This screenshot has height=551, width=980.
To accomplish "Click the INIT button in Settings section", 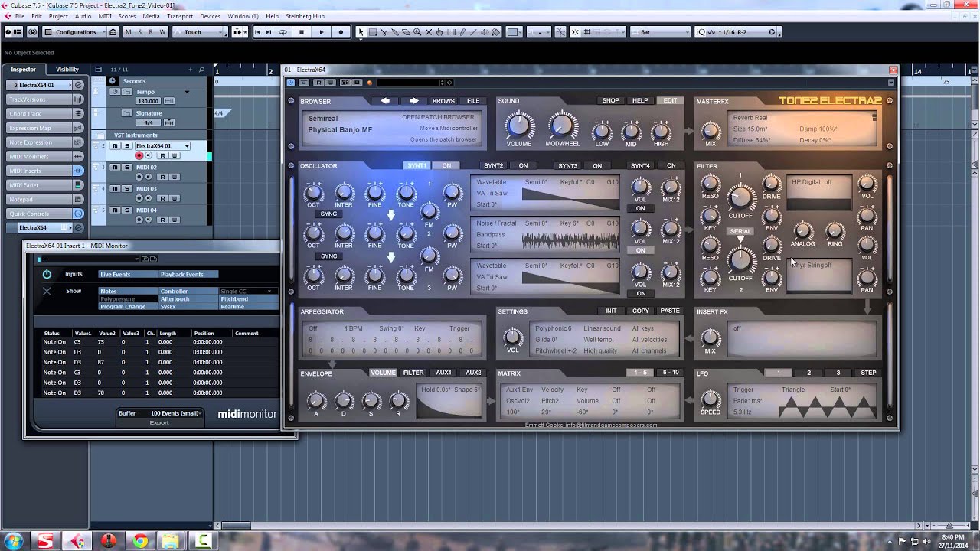I will pyautogui.click(x=611, y=311).
